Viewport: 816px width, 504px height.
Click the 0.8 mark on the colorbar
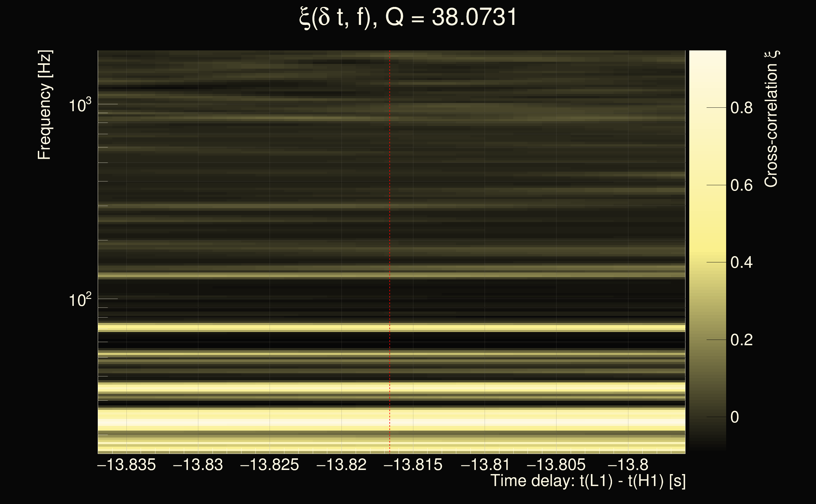(x=741, y=108)
